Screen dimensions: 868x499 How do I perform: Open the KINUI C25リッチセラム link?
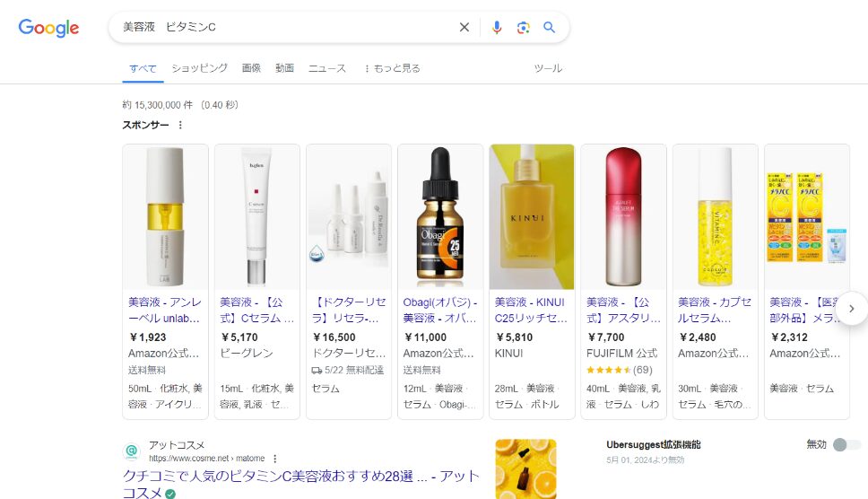[x=532, y=311]
